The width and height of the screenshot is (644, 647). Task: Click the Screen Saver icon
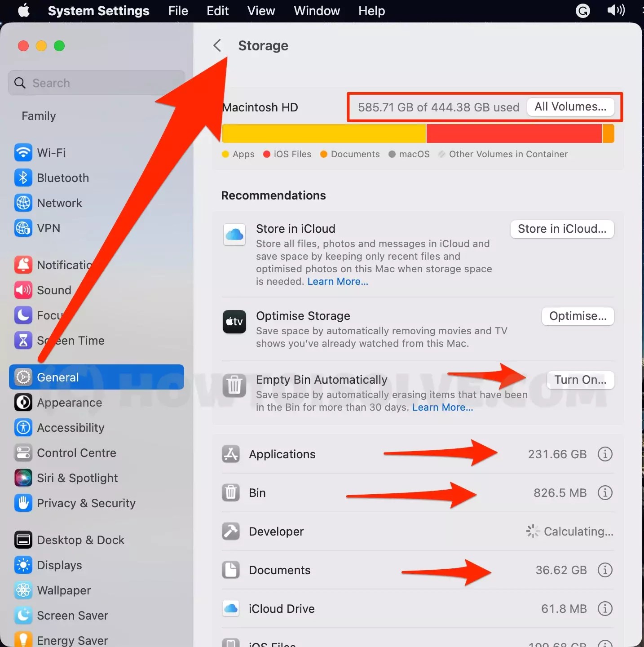[23, 616]
